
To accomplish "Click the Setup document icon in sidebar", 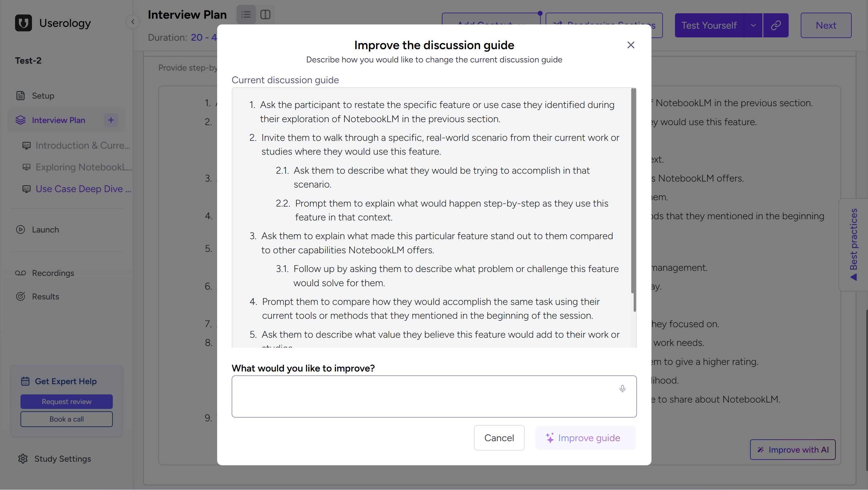I will click(21, 95).
